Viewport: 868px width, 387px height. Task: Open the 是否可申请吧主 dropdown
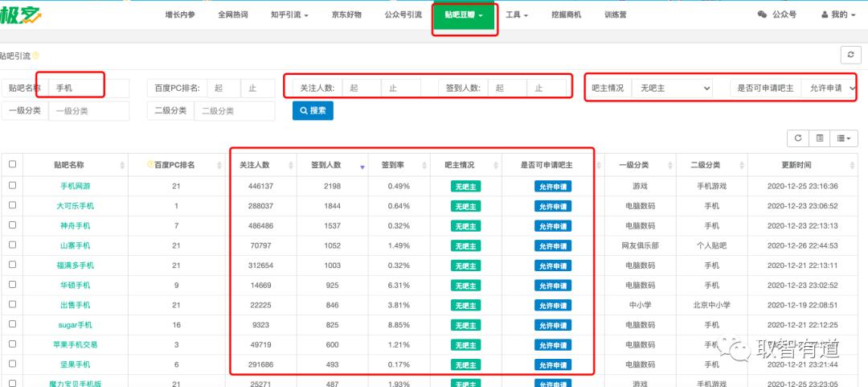(829, 89)
